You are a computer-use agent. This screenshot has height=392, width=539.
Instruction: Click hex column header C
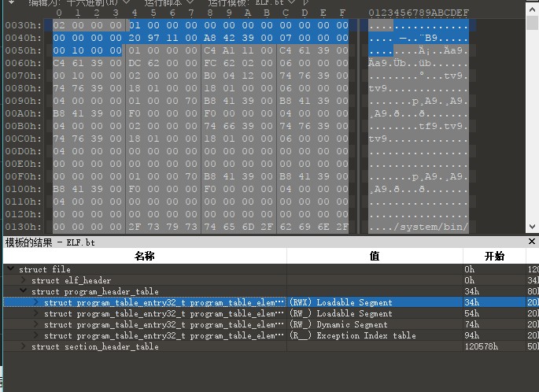click(x=286, y=13)
